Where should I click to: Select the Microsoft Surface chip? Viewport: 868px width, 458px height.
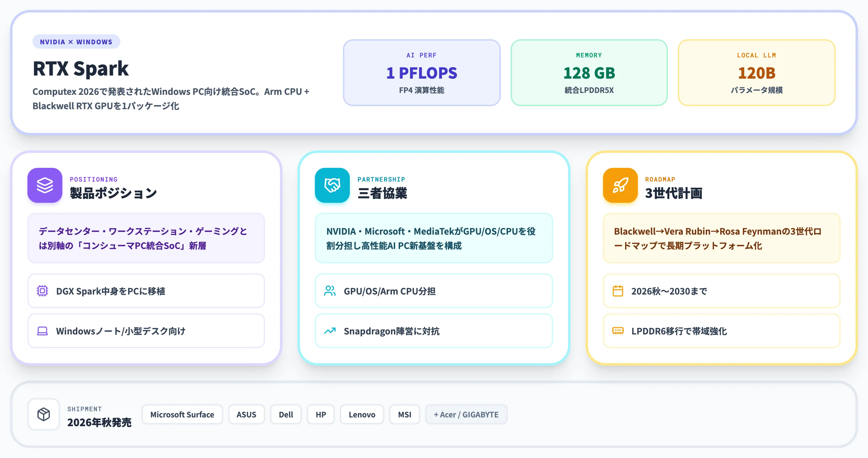click(x=182, y=415)
